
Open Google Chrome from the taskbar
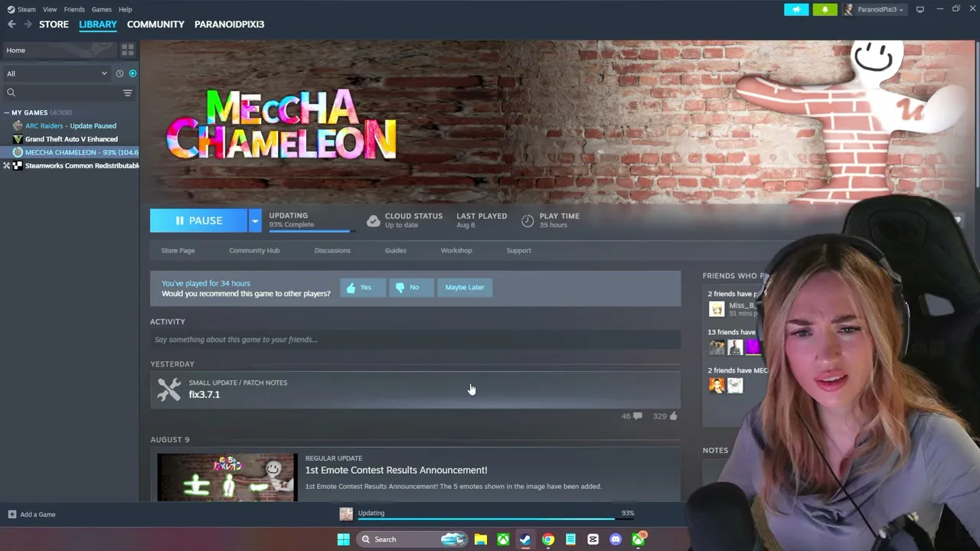[548, 540]
